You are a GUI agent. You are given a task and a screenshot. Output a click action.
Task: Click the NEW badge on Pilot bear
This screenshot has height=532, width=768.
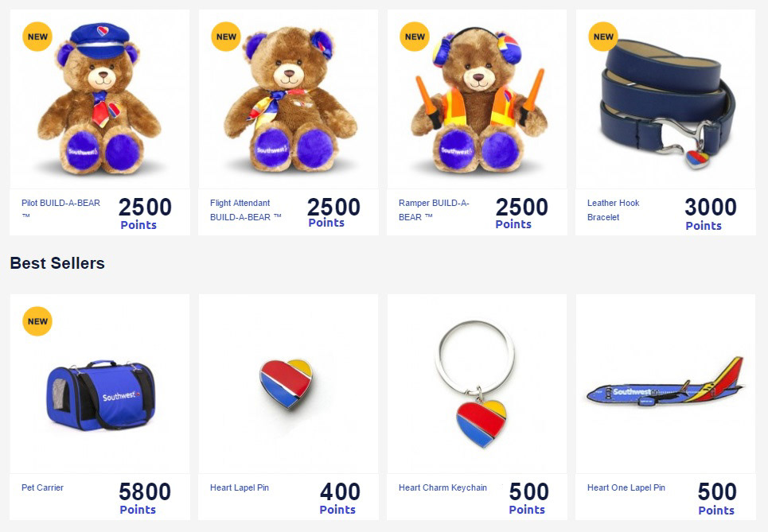[x=37, y=37]
